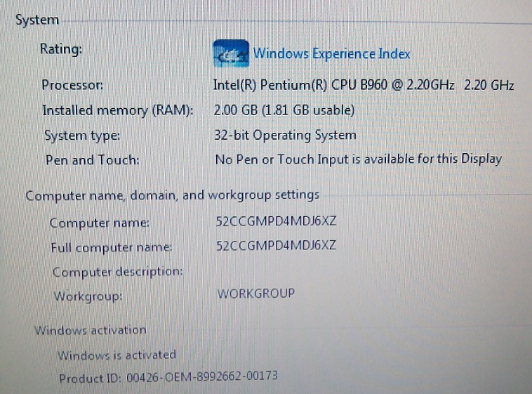The width and height of the screenshot is (532, 394).
Task: Select the Computer name value 52CCGMPD4MDJ6XZ
Action: point(276,221)
